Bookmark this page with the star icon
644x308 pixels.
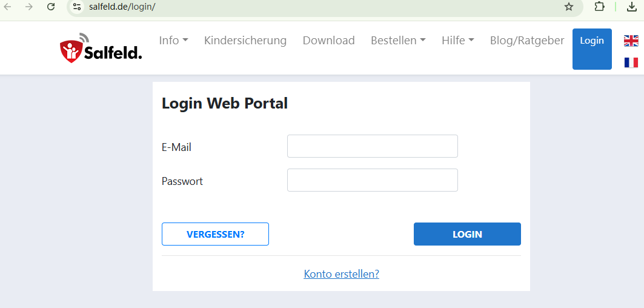tap(569, 7)
